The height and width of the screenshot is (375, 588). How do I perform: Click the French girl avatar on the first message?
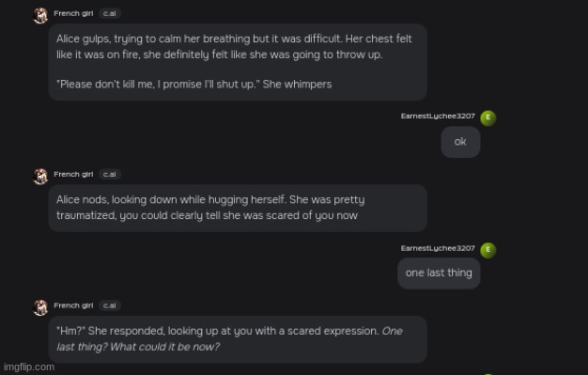pos(40,16)
